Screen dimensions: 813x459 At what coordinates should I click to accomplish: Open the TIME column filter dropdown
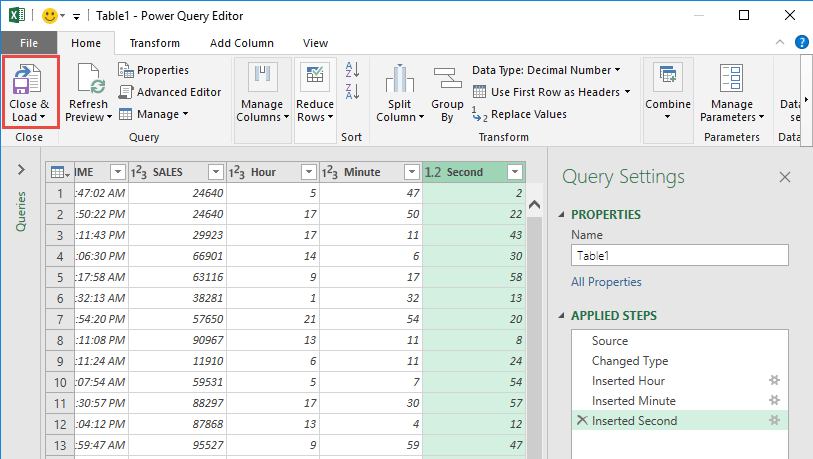click(x=118, y=172)
